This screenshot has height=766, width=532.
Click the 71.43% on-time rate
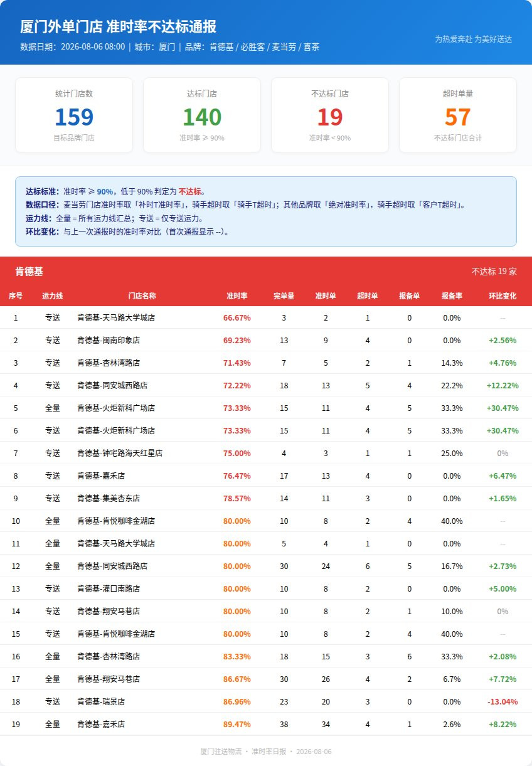(237, 363)
